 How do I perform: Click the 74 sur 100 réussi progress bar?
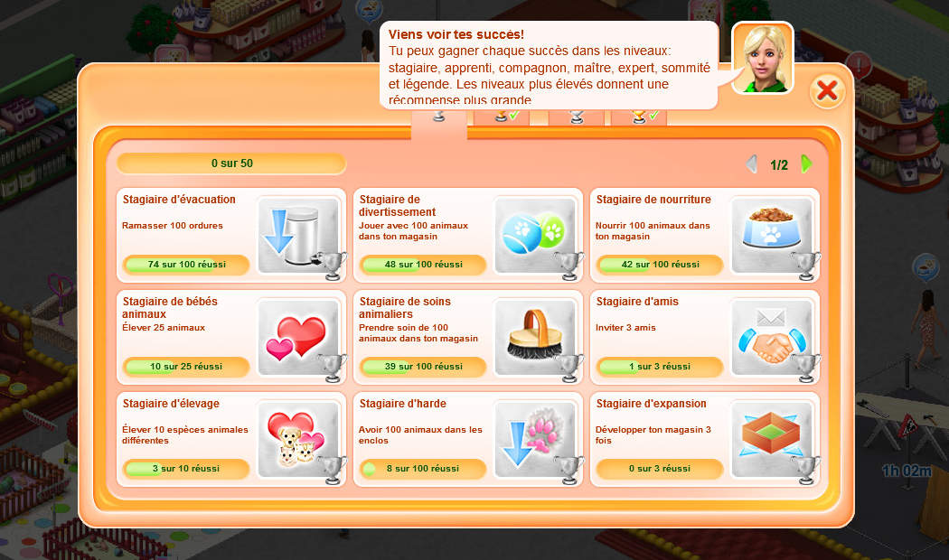tap(186, 265)
